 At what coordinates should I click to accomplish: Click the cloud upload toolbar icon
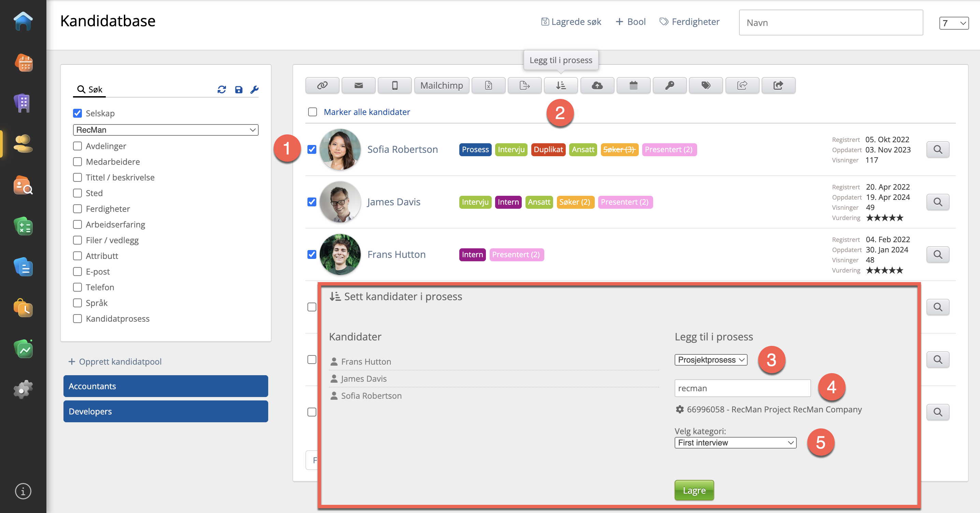597,85
